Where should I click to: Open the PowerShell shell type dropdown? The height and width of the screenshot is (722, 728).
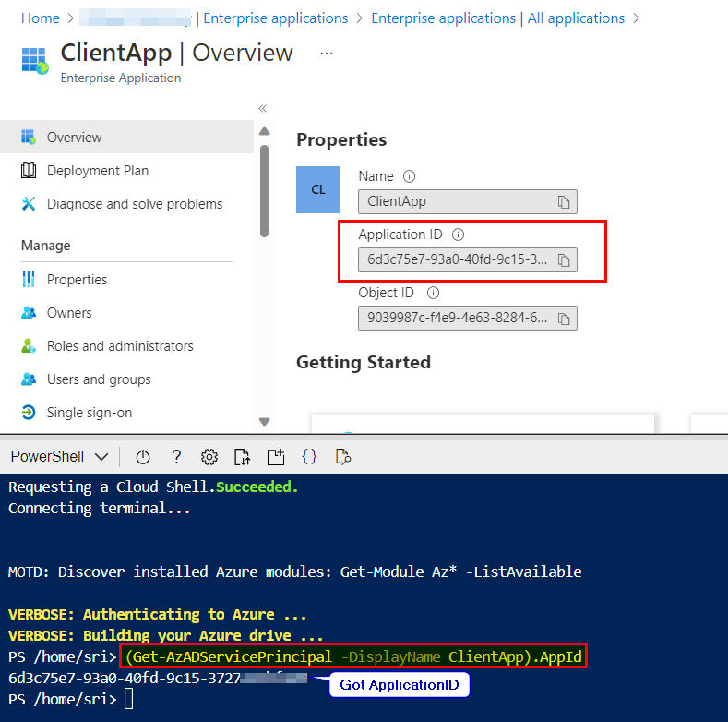(59, 457)
